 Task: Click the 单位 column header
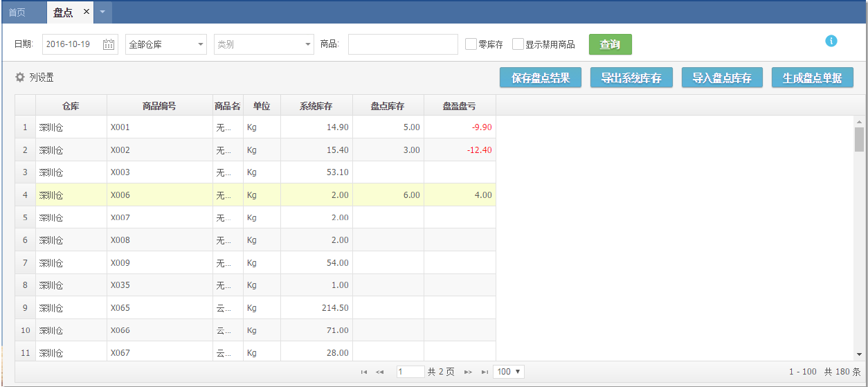[x=262, y=106]
